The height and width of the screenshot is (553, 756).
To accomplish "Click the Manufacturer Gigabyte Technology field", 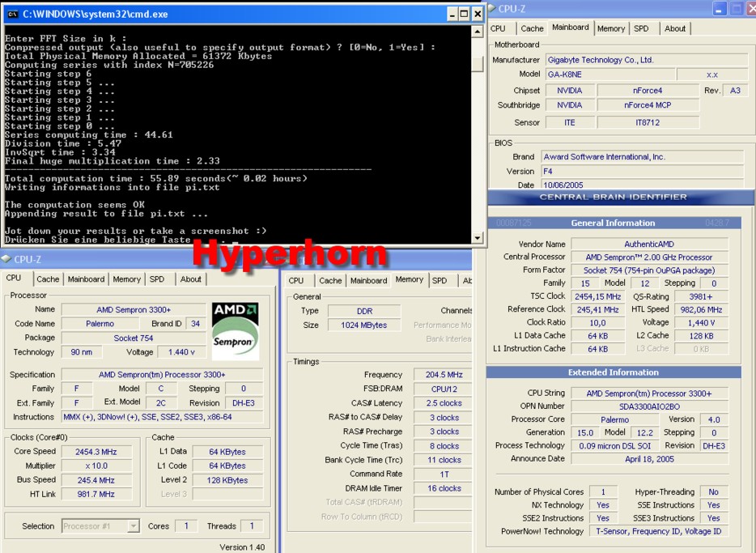I will [x=647, y=60].
